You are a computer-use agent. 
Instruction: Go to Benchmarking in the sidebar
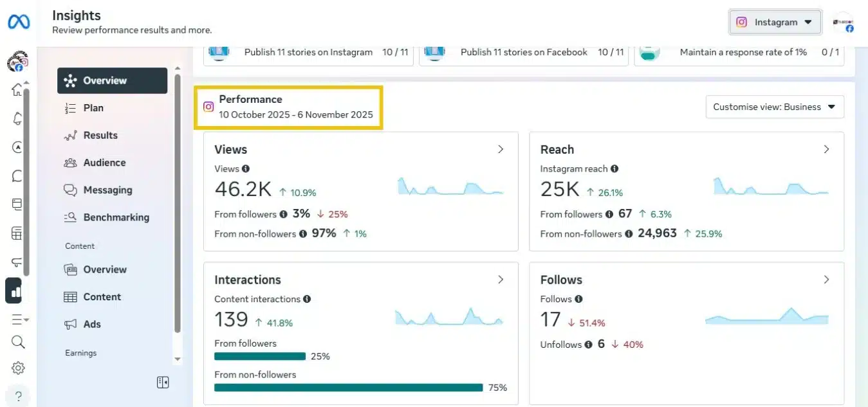pos(116,217)
